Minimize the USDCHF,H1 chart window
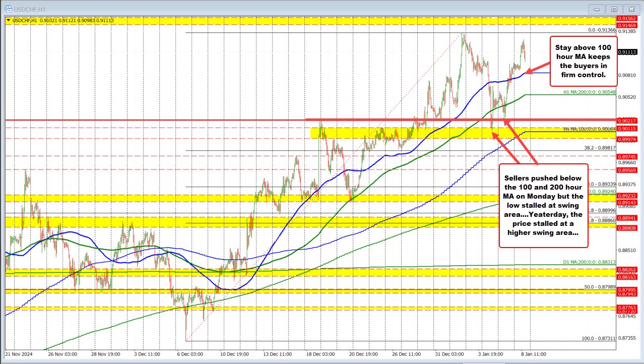Viewport: 644px width, 364px height. 598,9
